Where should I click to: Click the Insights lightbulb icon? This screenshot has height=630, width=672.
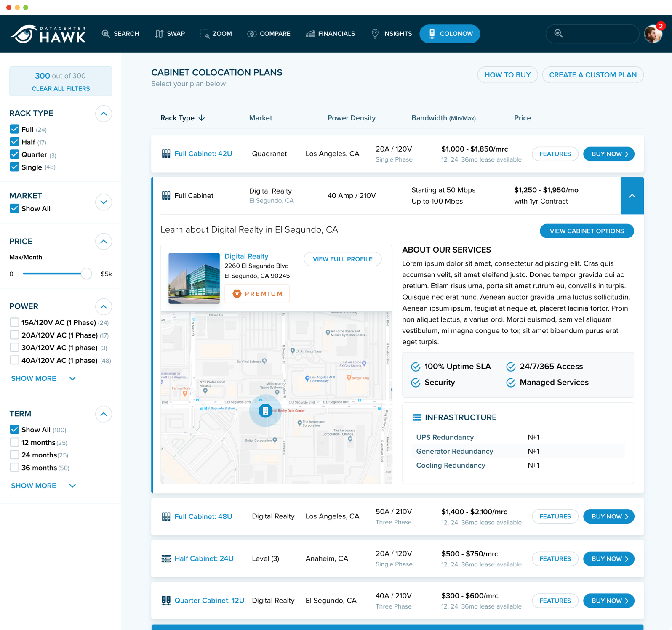click(x=375, y=34)
